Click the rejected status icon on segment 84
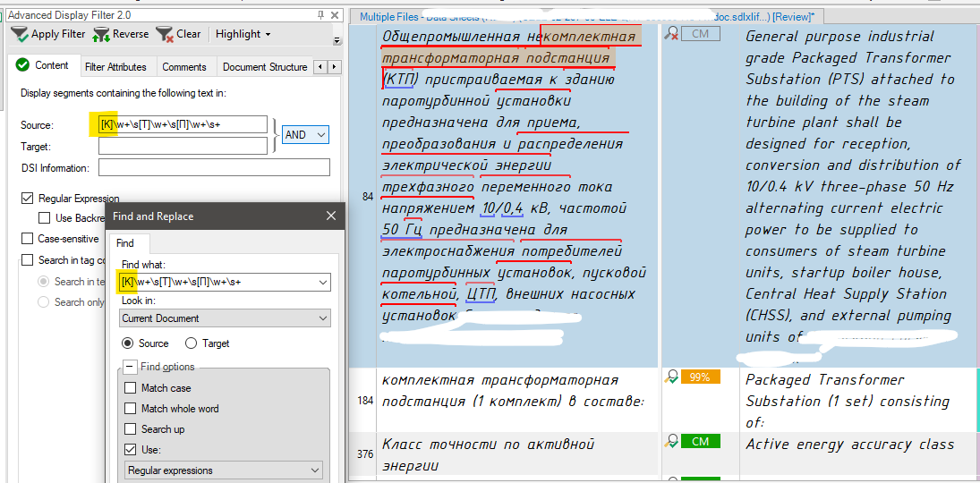Viewport: 980px width, 483px height. point(671,33)
